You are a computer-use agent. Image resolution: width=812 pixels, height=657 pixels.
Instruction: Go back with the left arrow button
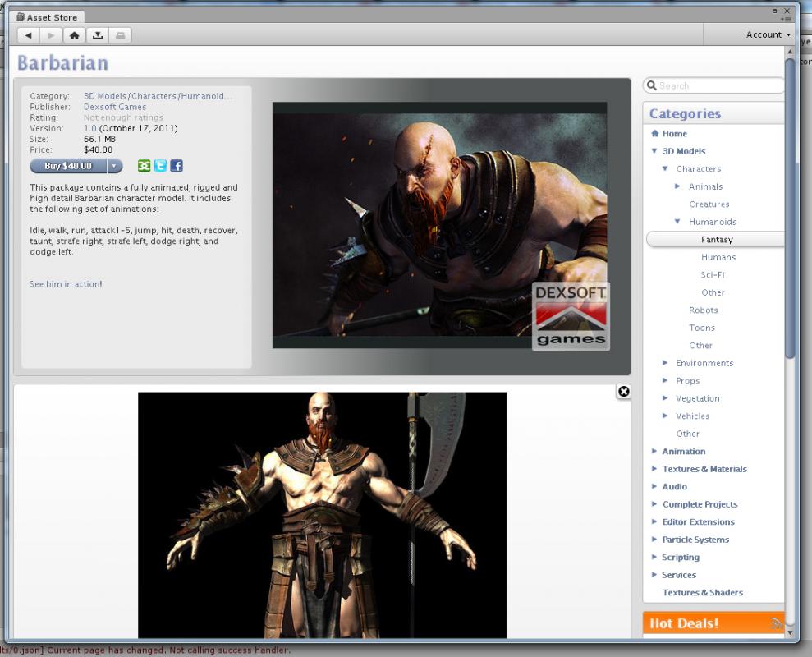coord(29,35)
